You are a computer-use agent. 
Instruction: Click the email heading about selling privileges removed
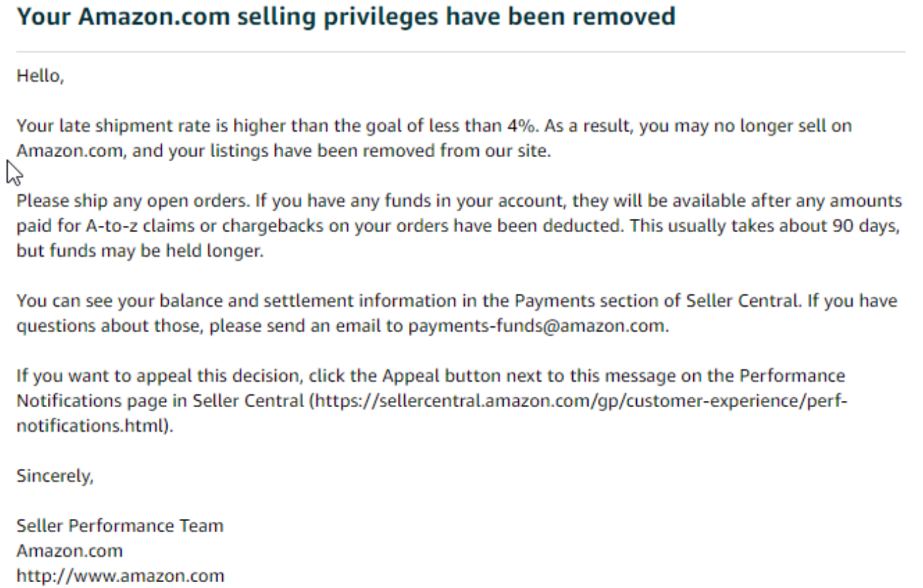point(345,17)
